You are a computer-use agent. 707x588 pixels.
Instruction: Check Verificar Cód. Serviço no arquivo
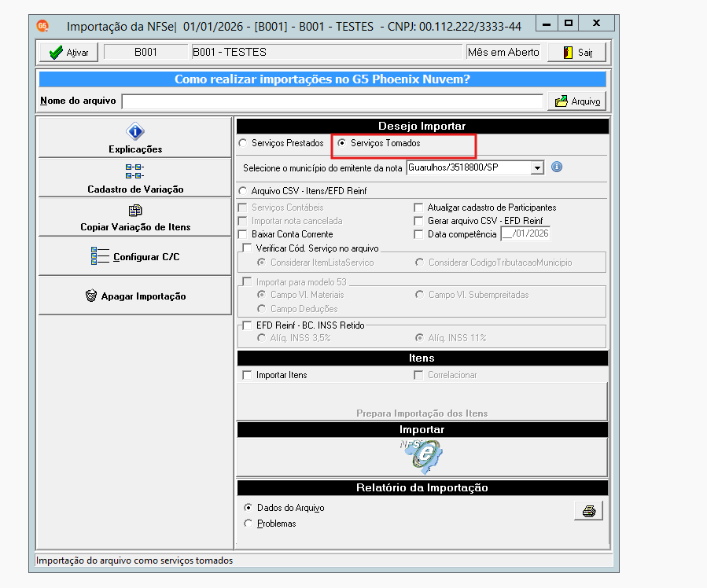point(247,248)
